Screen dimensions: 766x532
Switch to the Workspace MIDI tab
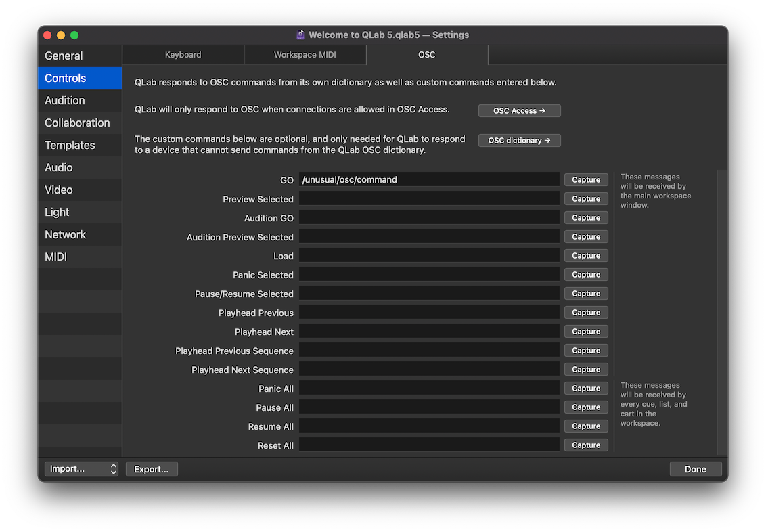[x=305, y=55]
